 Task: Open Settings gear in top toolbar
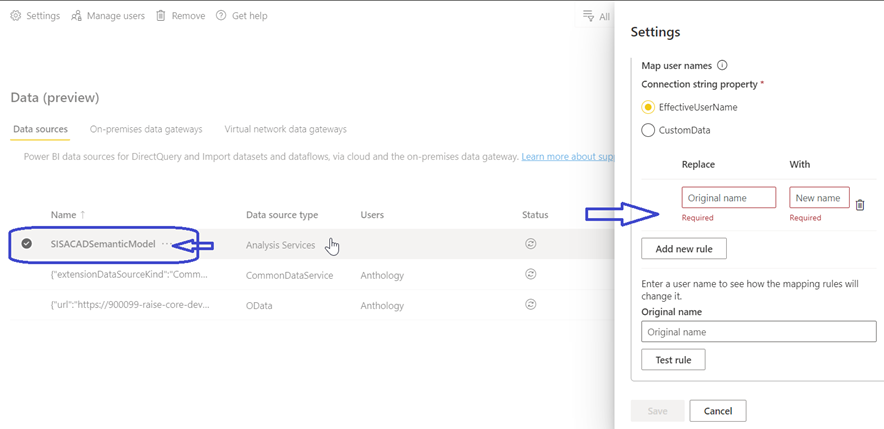(16, 16)
